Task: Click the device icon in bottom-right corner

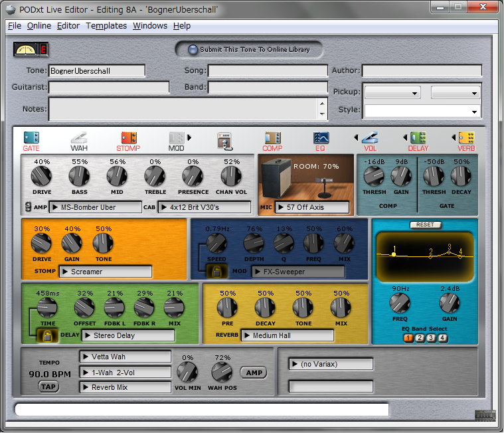Action: tap(485, 415)
